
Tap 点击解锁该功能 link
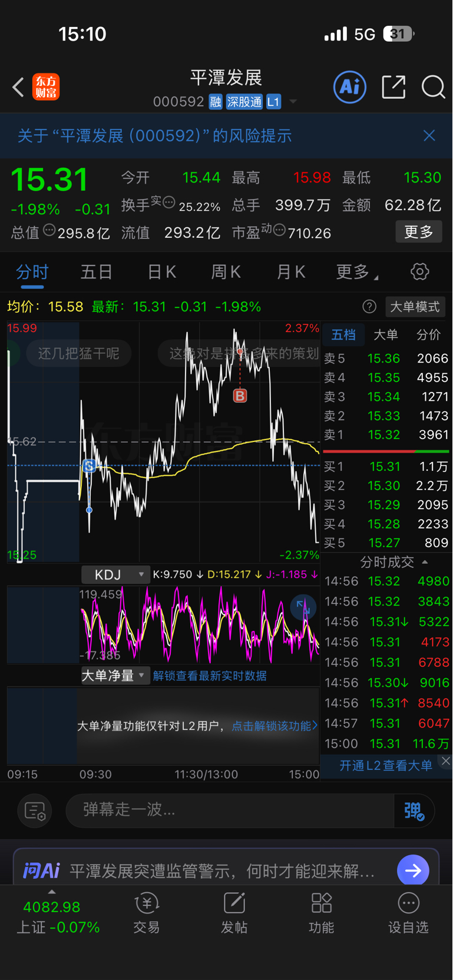pyautogui.click(x=274, y=726)
